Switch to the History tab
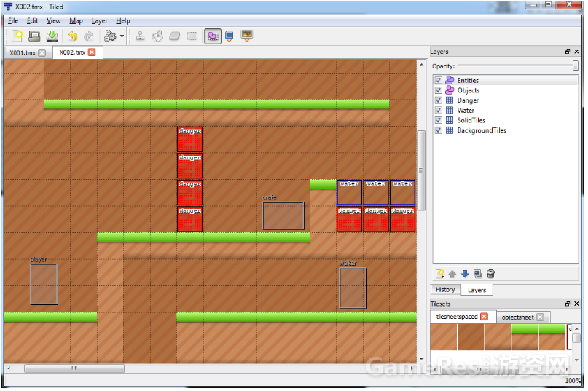588x391 pixels. tap(445, 290)
